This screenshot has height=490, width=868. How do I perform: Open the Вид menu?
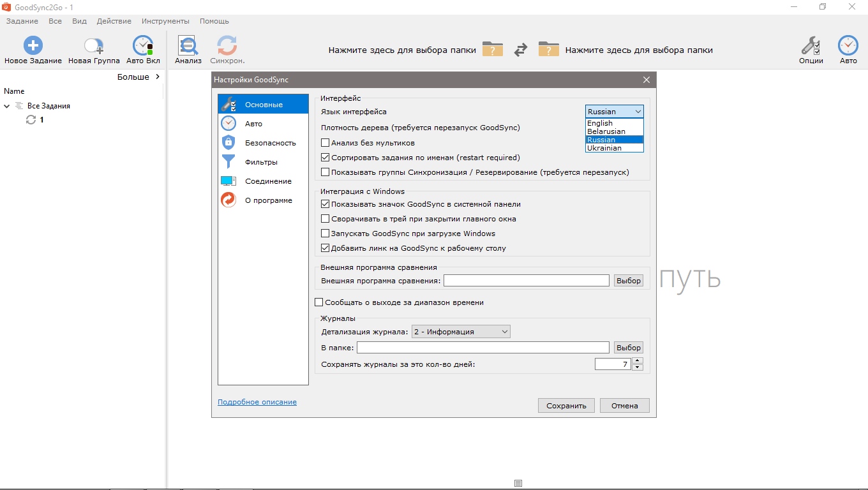(79, 21)
